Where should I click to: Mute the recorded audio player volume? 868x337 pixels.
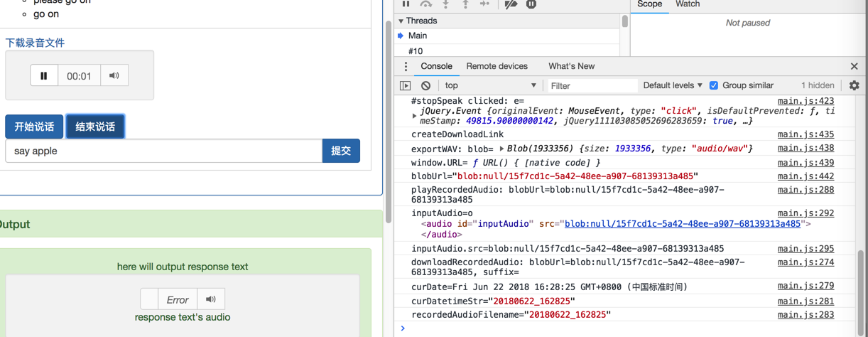pyautogui.click(x=114, y=75)
